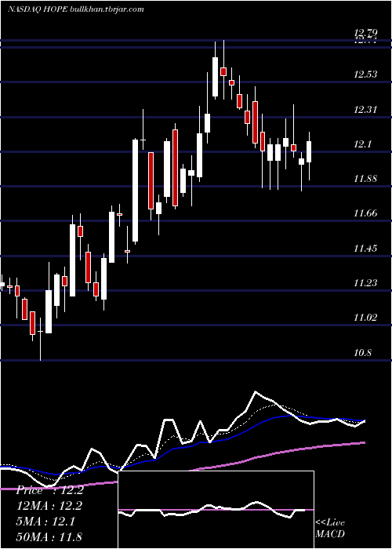Click the 11.23 price axis label
This screenshot has width=392, height=549.
(x=366, y=283)
